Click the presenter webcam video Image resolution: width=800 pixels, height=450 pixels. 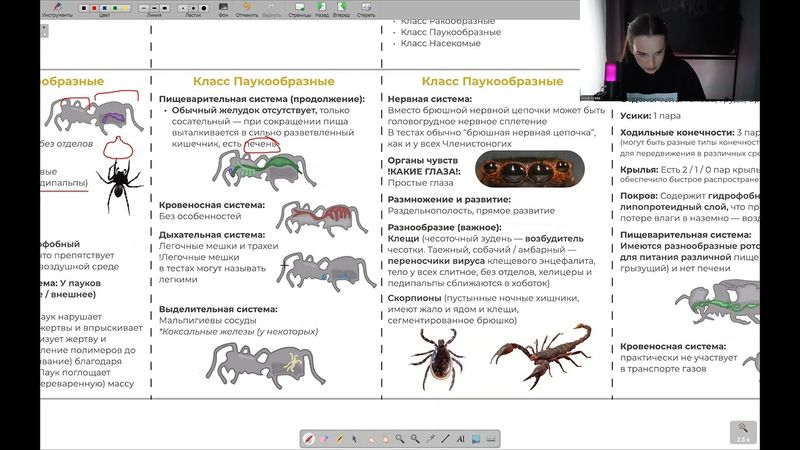click(669, 51)
